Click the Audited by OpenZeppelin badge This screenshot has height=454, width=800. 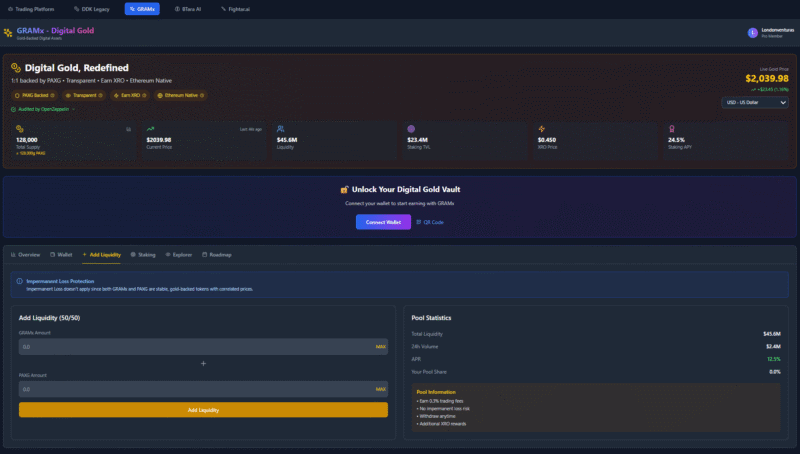coord(45,109)
